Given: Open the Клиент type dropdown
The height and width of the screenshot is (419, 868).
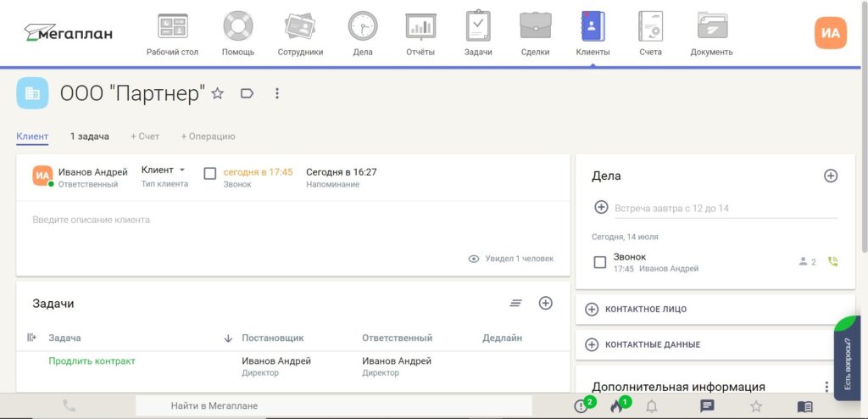Looking at the screenshot, I should 164,170.
